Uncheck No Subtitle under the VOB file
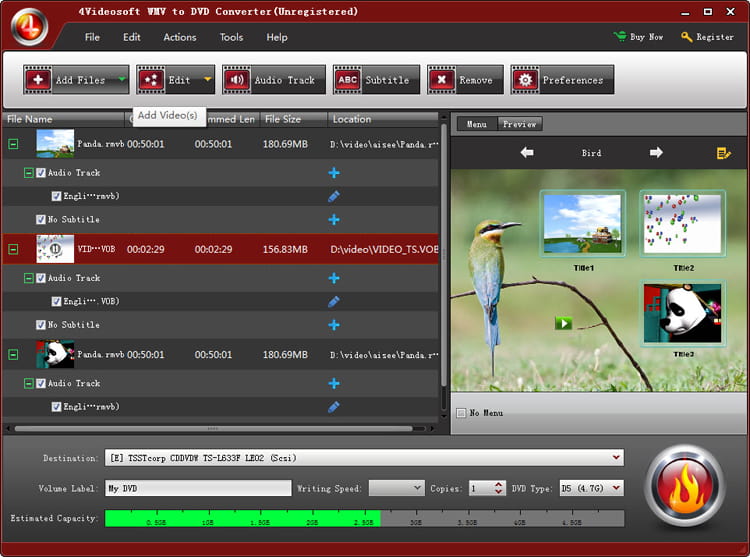The image size is (750, 557). 41,325
